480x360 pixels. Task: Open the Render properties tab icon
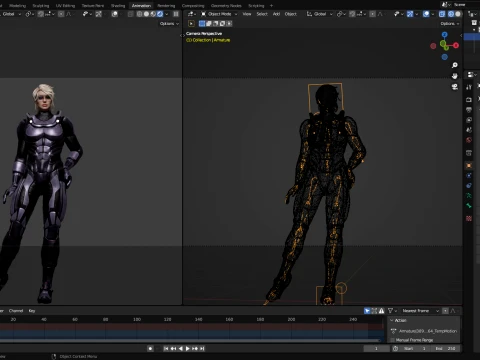click(x=469, y=100)
